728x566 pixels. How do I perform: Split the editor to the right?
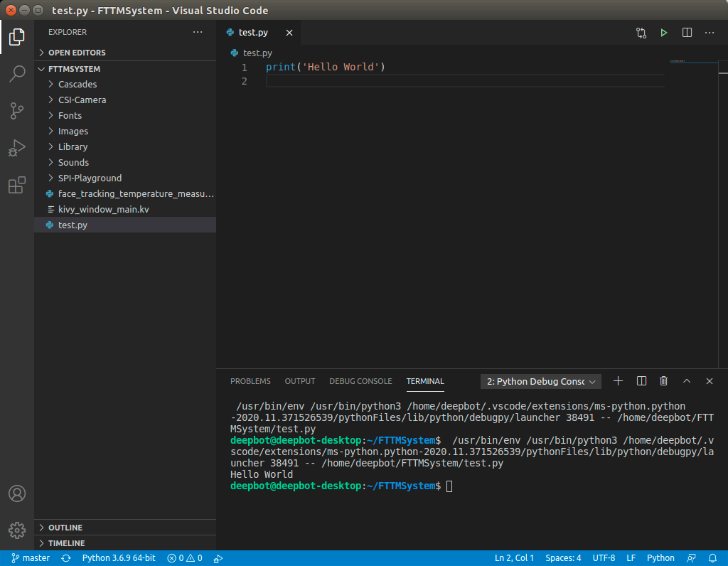(x=687, y=33)
